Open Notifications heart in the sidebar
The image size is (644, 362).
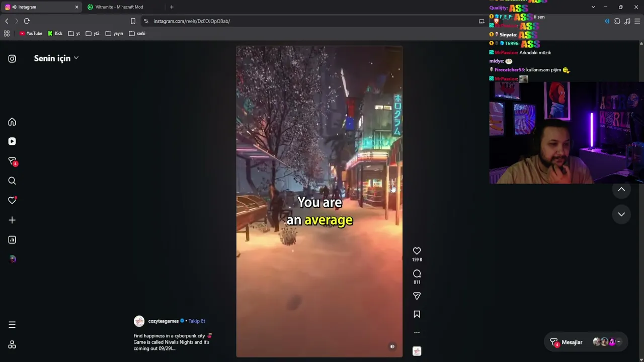(12, 200)
